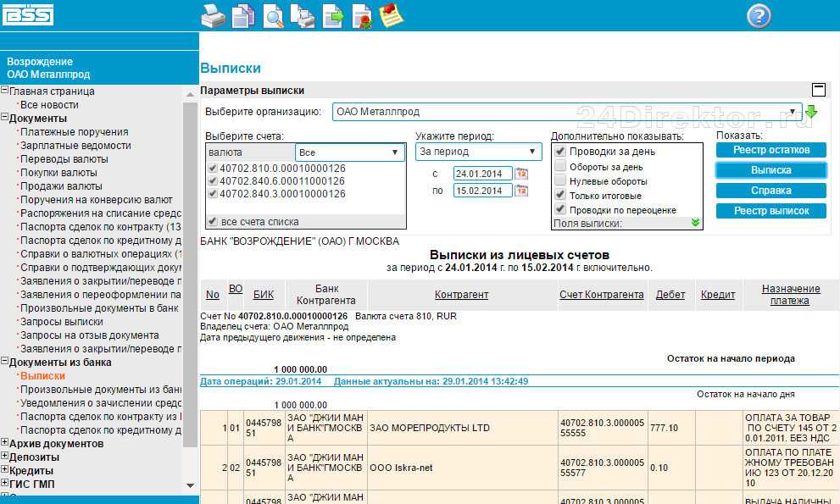This screenshot has width=840, height=504.
Task: Click the magnifier preview document icon
Action: [273, 16]
